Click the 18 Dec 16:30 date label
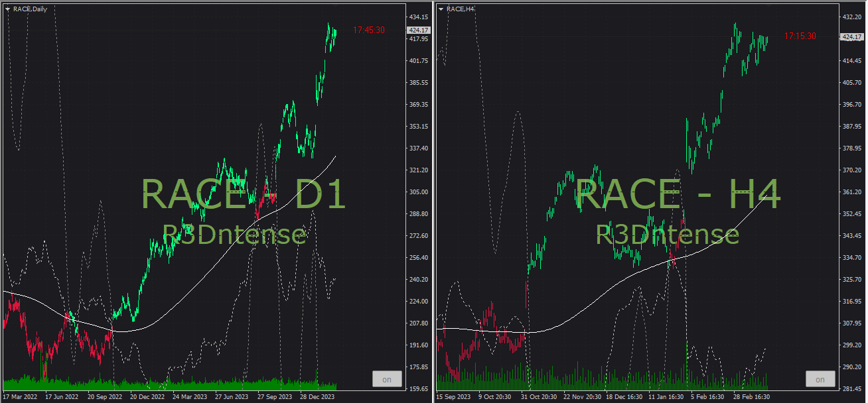 pyautogui.click(x=624, y=397)
